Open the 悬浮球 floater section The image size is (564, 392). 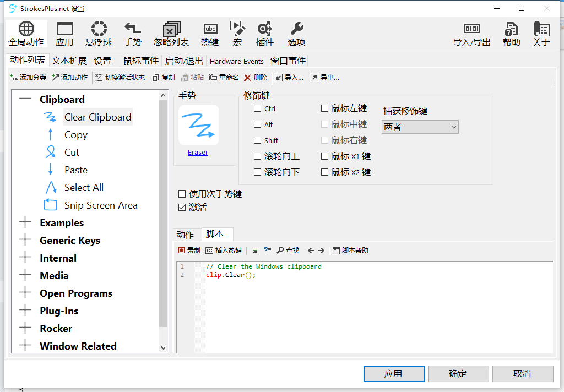click(99, 34)
